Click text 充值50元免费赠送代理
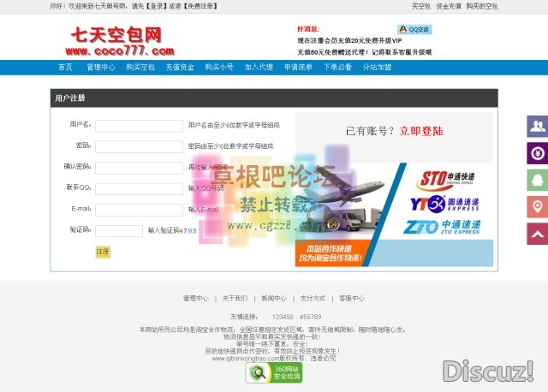Image resolution: width=548 pixels, height=392 pixels. point(332,52)
